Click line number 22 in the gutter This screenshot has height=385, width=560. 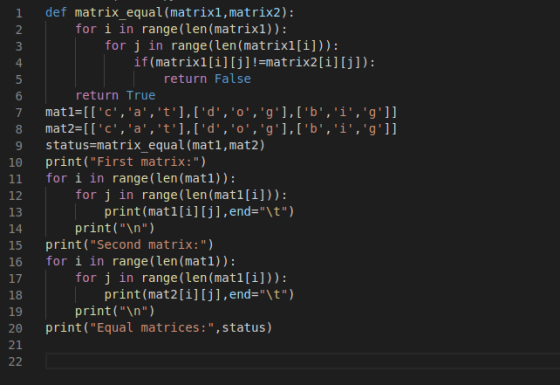tap(15, 361)
